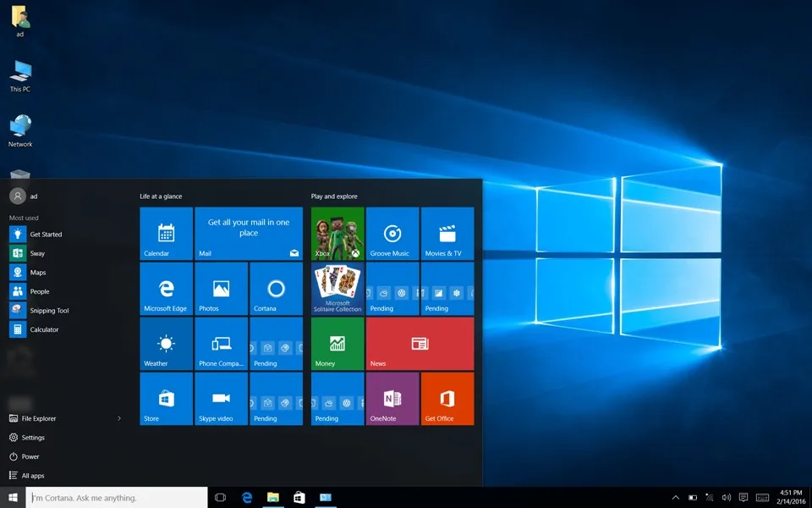Image resolution: width=812 pixels, height=508 pixels.
Task: Open Task View from taskbar
Action: click(x=220, y=498)
